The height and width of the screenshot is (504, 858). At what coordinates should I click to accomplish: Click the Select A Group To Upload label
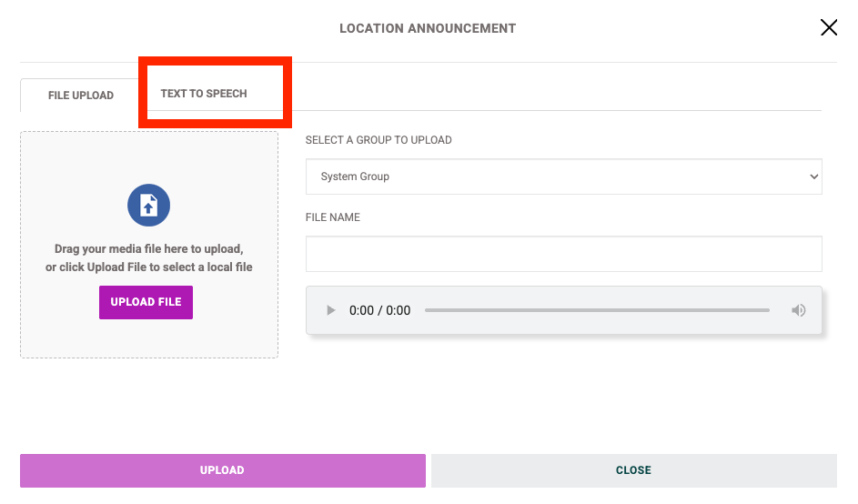[x=379, y=140]
